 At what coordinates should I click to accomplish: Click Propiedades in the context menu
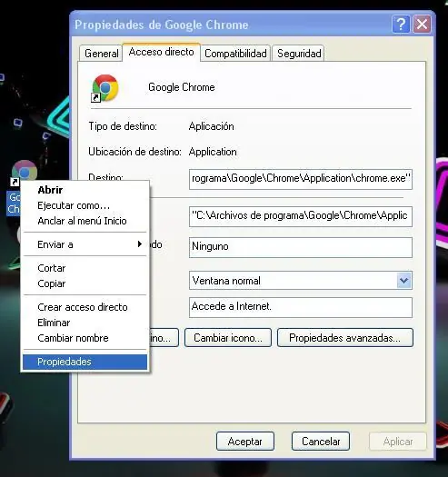click(85, 362)
